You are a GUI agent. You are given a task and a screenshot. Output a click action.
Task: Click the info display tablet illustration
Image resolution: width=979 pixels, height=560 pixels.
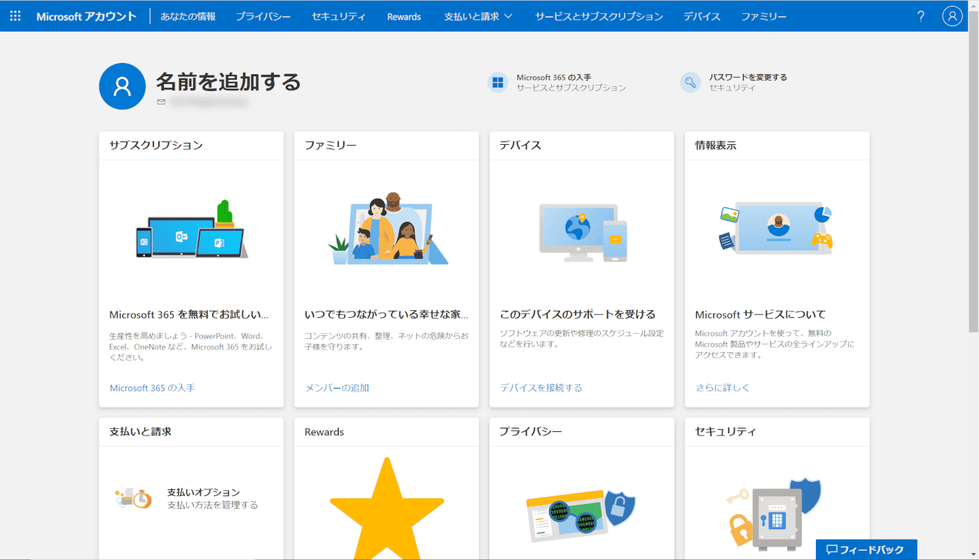(x=777, y=228)
